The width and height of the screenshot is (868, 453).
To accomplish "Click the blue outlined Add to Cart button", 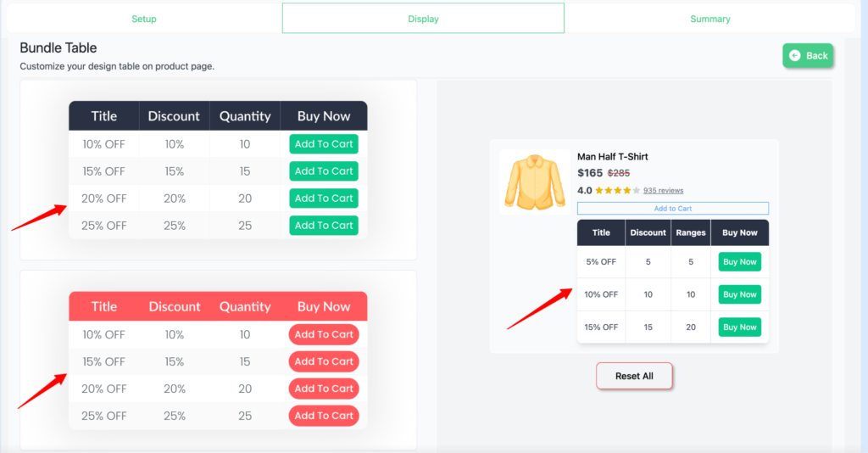I will (x=673, y=209).
